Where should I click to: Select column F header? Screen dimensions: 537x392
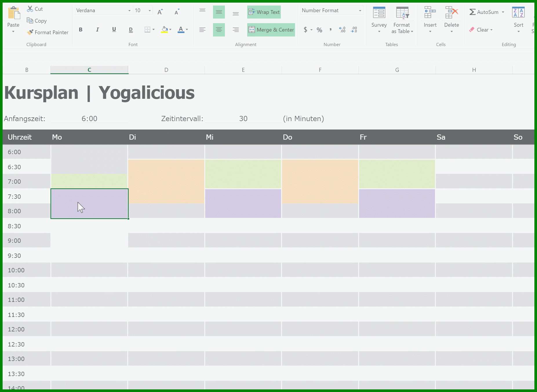pos(320,70)
